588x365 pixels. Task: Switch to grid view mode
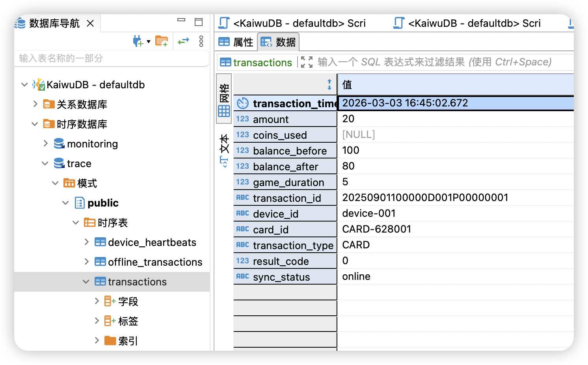(x=224, y=101)
